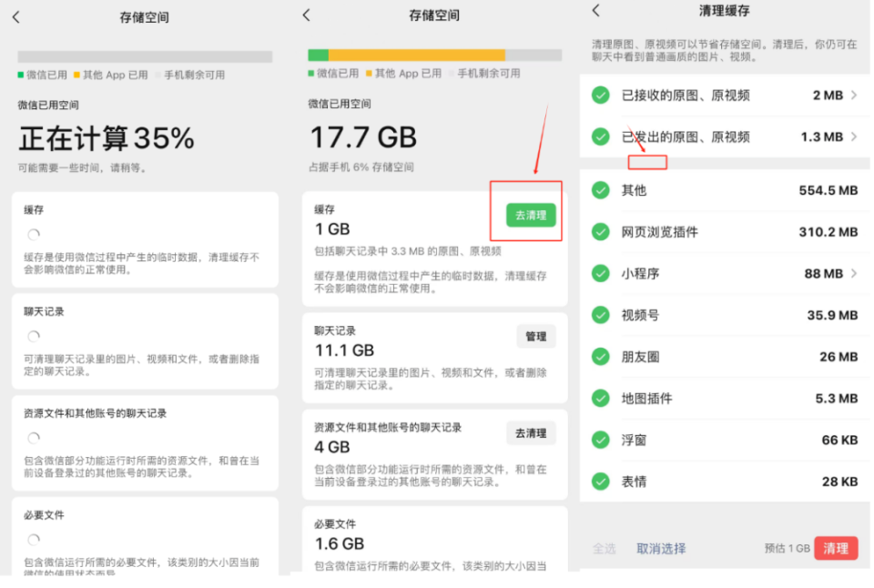Uncheck 表情 28 KB cache item
Viewport: 874px width, 588px height.
click(600, 481)
